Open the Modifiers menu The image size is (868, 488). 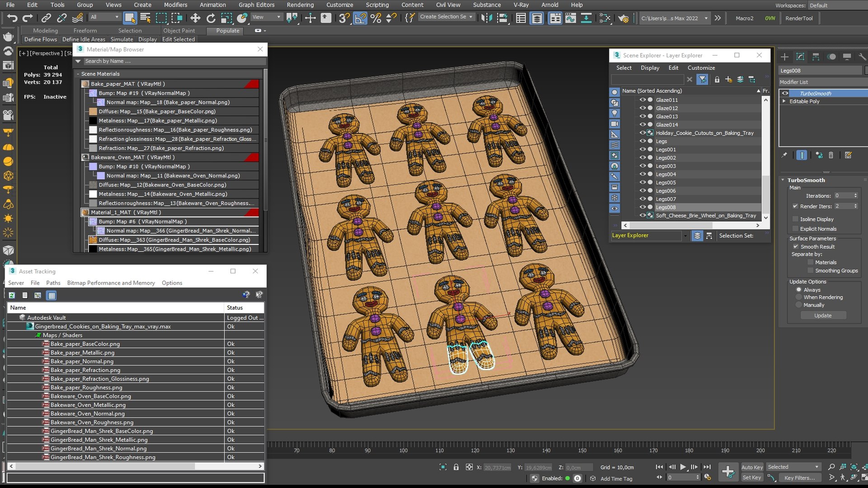point(175,5)
